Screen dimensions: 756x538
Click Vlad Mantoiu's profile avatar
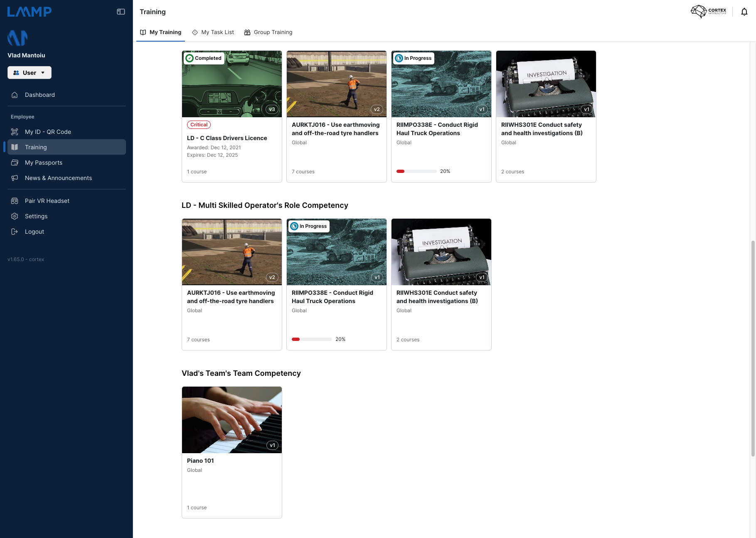(17, 38)
